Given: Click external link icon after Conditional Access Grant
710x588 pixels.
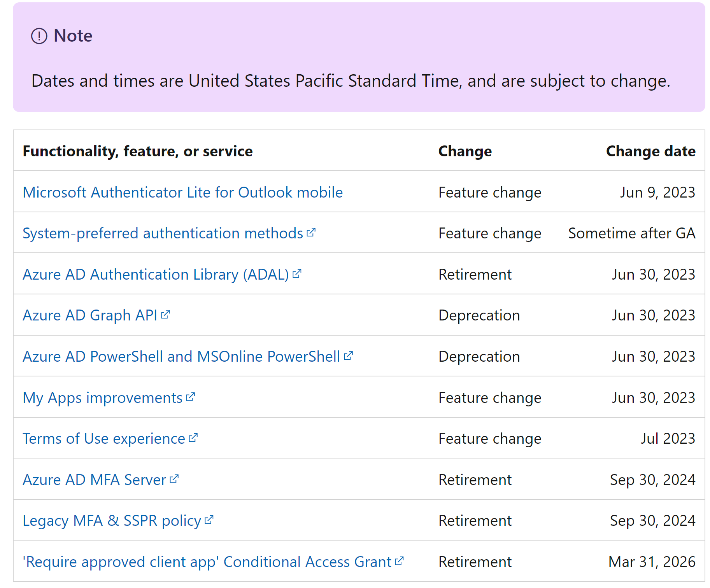Looking at the screenshot, I should [399, 561].
